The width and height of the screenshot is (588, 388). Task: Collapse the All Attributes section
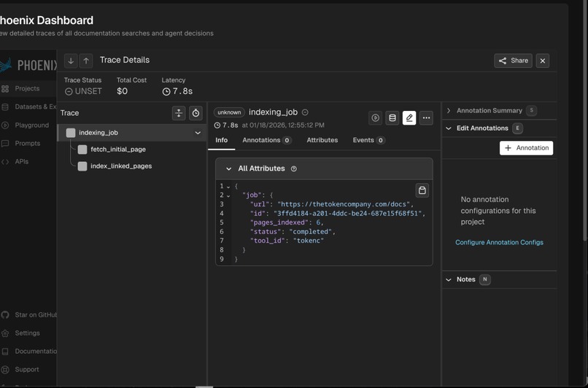tap(228, 168)
